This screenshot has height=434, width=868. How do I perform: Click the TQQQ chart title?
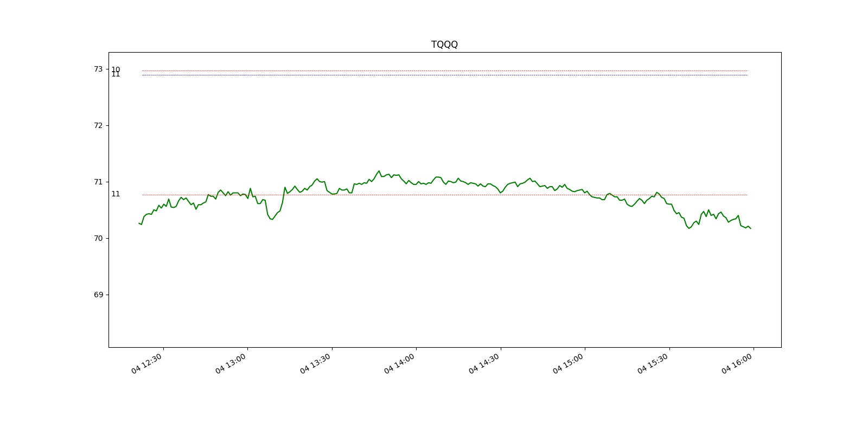pyautogui.click(x=444, y=44)
